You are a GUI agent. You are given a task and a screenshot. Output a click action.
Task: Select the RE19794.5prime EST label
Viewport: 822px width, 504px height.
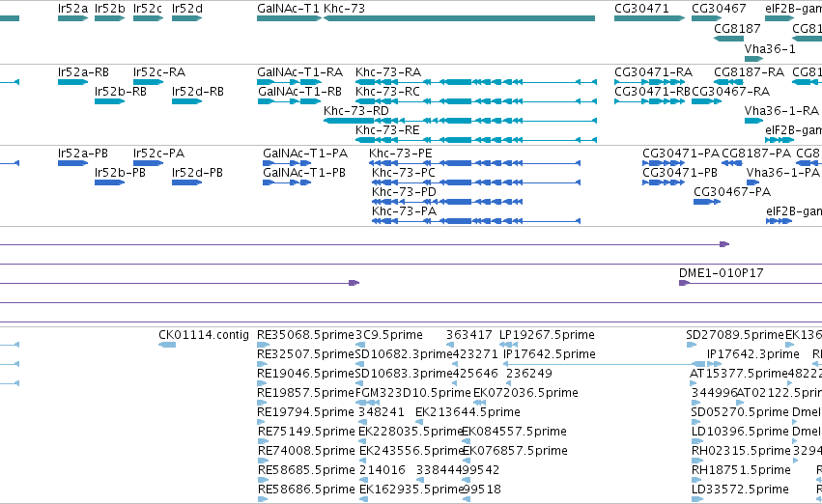pos(305,412)
